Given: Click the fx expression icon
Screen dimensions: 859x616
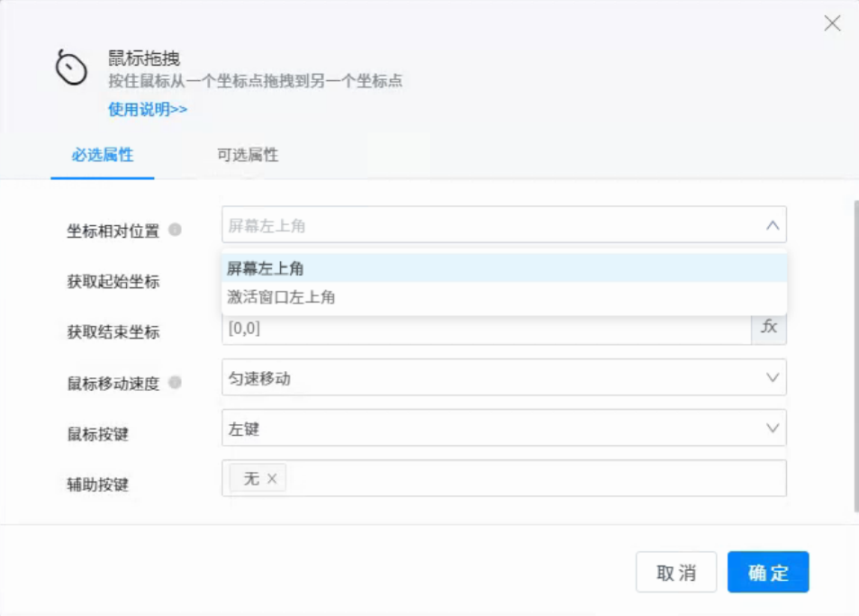Looking at the screenshot, I should point(769,327).
